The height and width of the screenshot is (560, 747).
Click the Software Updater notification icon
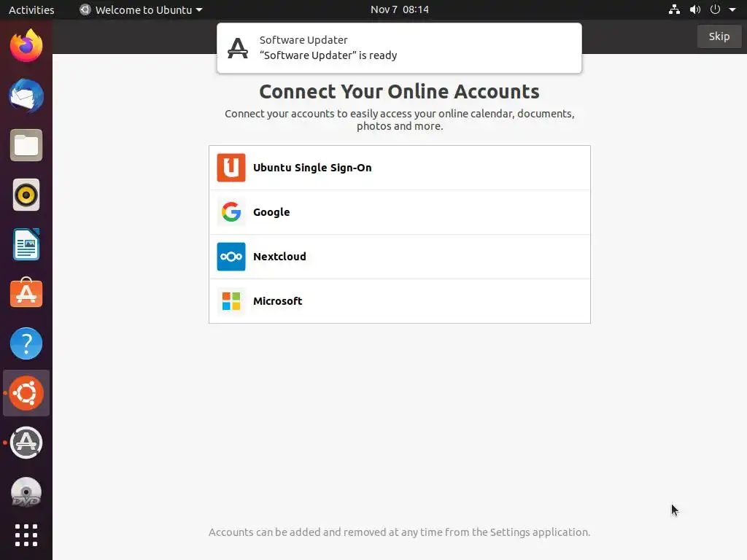click(238, 47)
